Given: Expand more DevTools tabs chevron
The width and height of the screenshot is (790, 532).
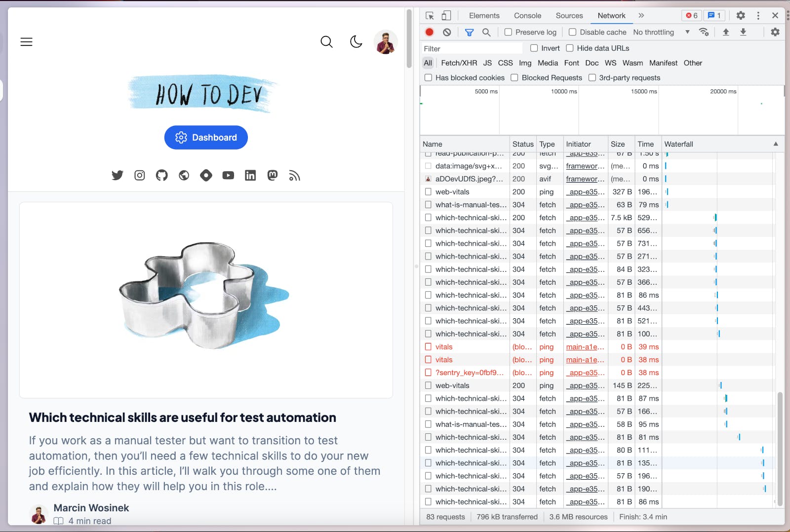Looking at the screenshot, I should [x=641, y=16].
